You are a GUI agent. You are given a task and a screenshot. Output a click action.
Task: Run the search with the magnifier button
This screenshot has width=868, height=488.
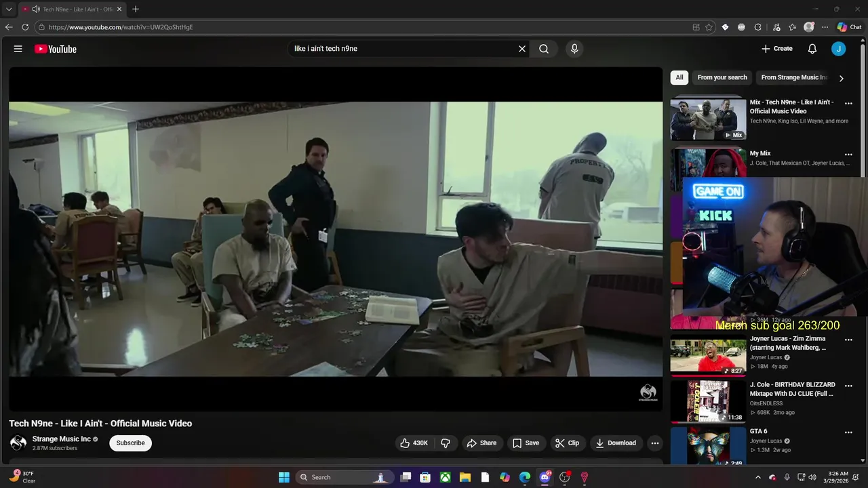coord(544,49)
